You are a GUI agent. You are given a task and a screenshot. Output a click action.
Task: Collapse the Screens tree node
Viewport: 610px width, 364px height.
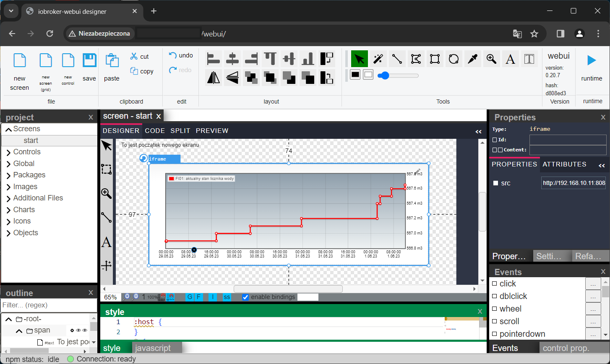(x=8, y=129)
